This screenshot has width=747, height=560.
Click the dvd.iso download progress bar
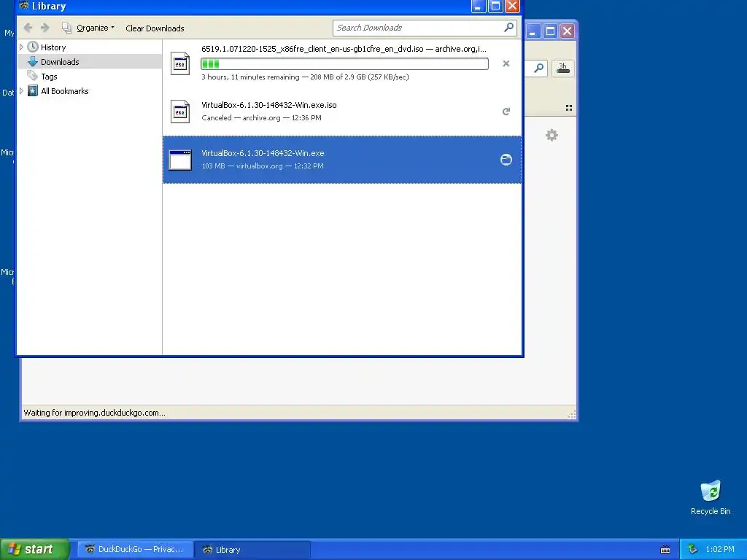coord(344,64)
